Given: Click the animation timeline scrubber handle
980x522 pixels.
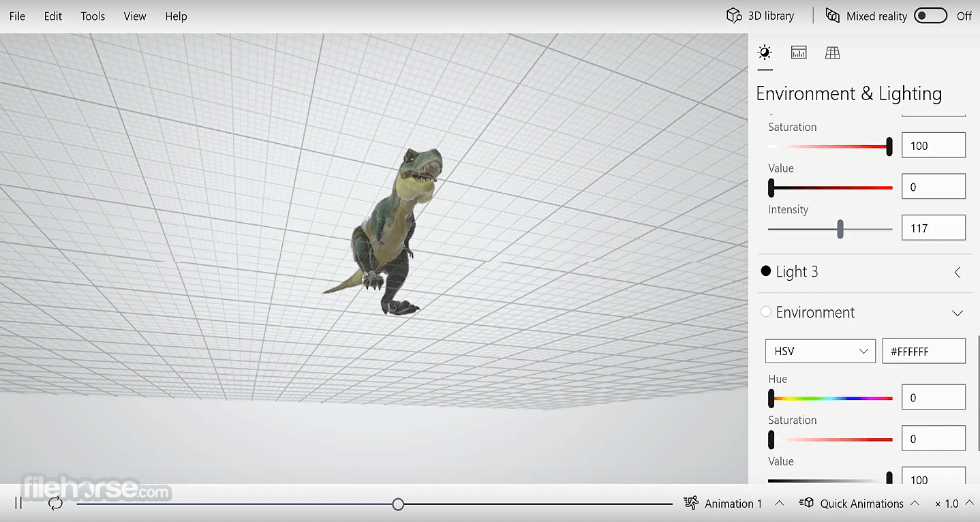Looking at the screenshot, I should 398,504.
